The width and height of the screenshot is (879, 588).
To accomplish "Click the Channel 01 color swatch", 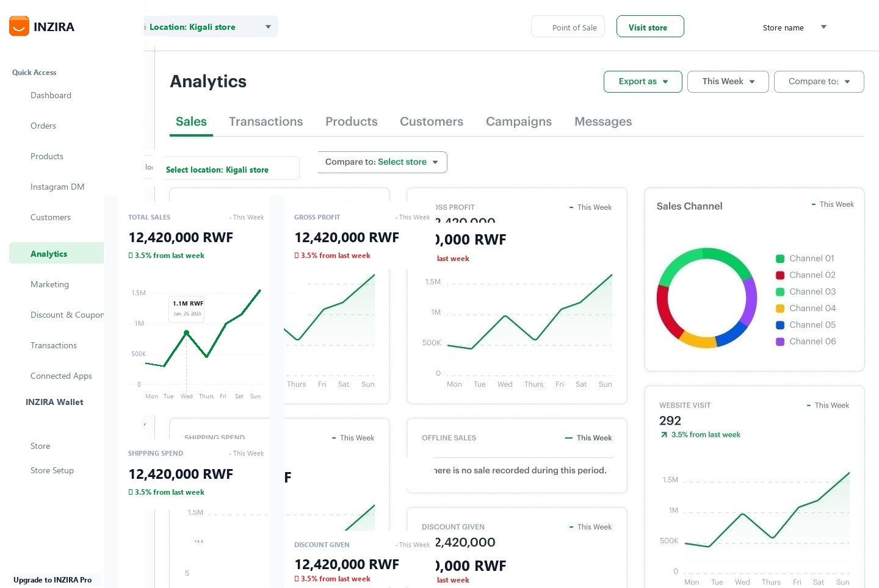I will click(780, 259).
